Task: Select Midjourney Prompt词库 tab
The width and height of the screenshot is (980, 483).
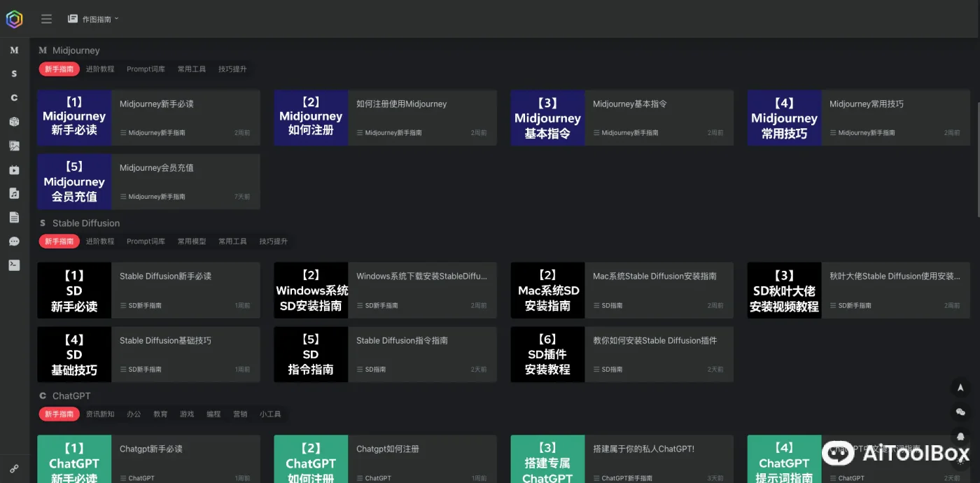Action: tap(146, 69)
